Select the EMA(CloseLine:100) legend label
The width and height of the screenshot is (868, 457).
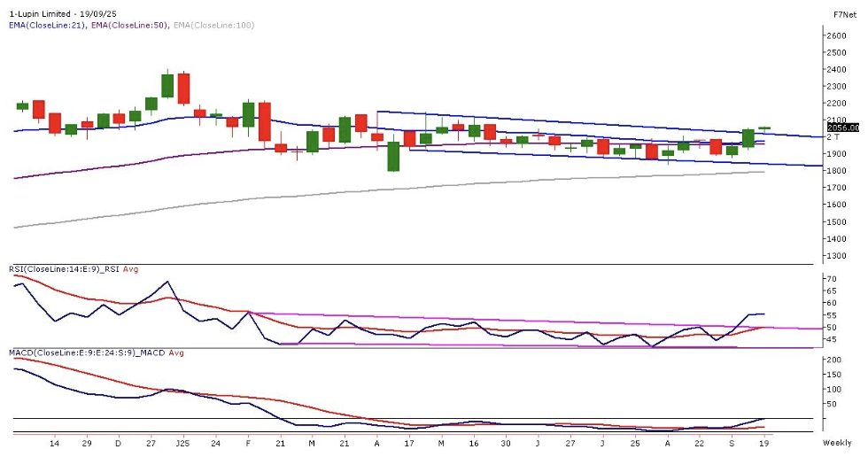[214, 25]
